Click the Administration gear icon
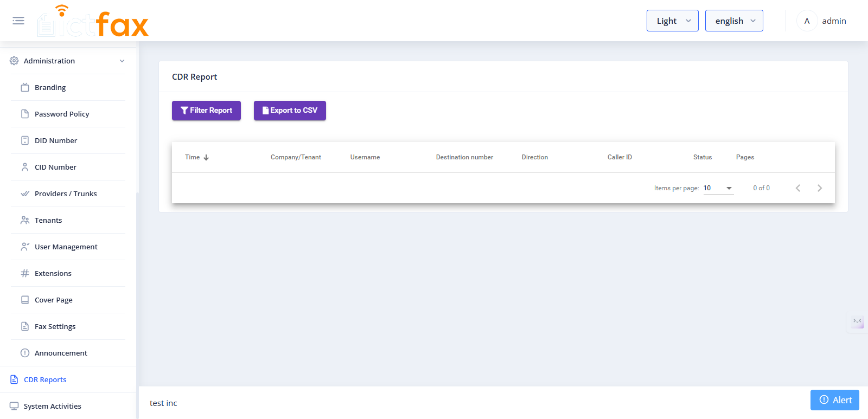The height and width of the screenshot is (419, 868). click(14, 61)
